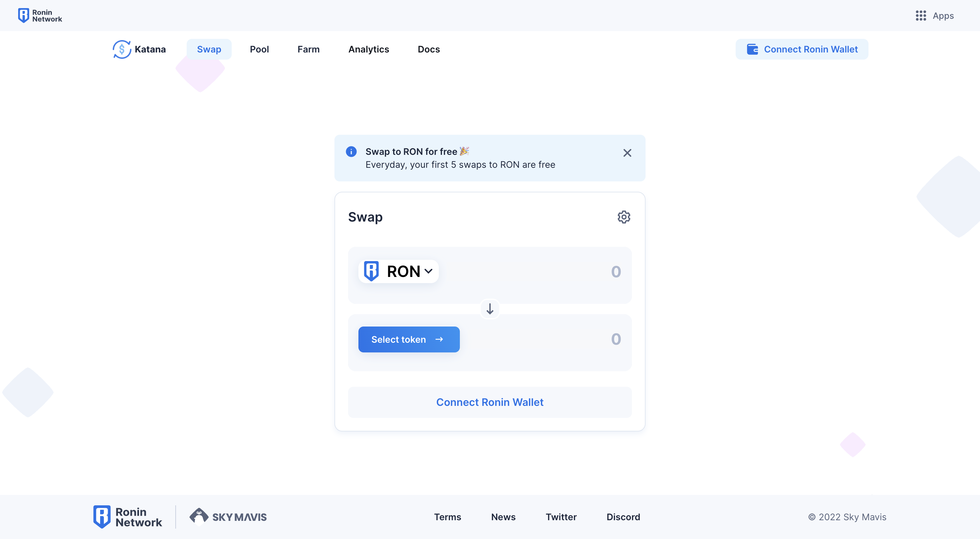Screen dimensions: 980x539
Task: Dismiss the free swaps notification
Action: click(627, 153)
